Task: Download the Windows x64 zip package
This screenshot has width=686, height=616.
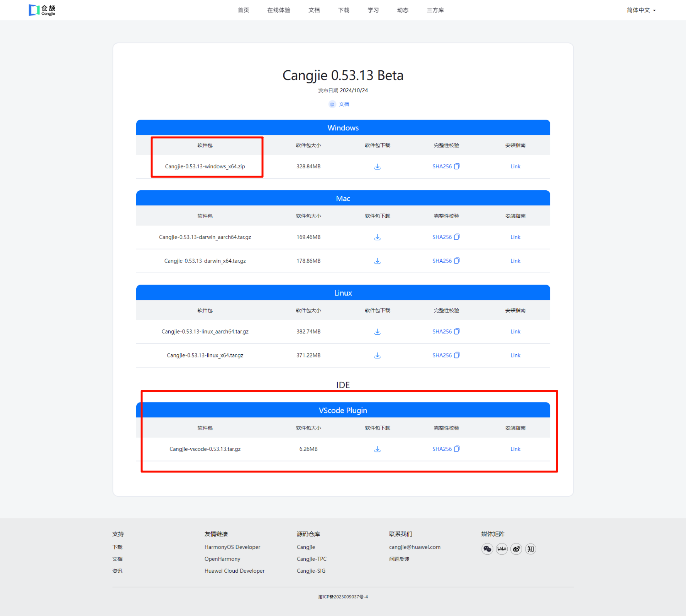Action: pos(377,167)
